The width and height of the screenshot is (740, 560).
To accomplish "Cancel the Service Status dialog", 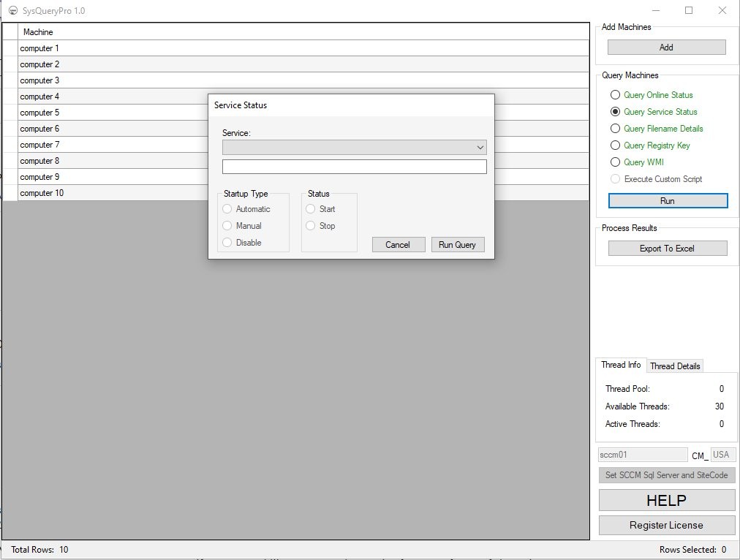I will tap(399, 244).
